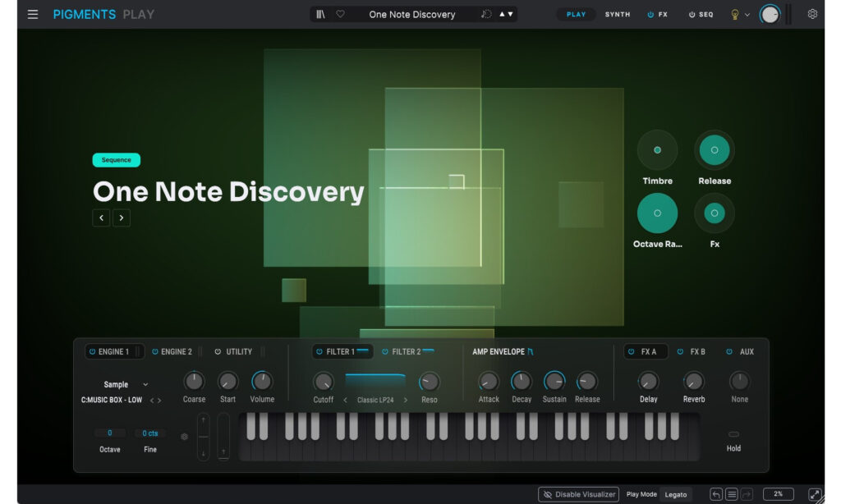Click the undo arrow in bottom bar
This screenshot has height=504, width=841.
click(x=716, y=494)
